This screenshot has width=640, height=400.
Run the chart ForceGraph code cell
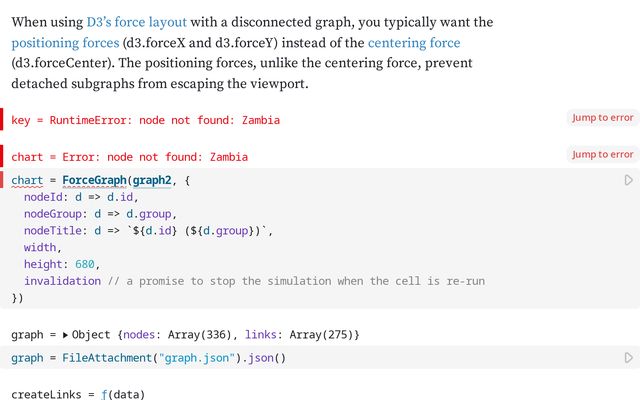click(628, 180)
